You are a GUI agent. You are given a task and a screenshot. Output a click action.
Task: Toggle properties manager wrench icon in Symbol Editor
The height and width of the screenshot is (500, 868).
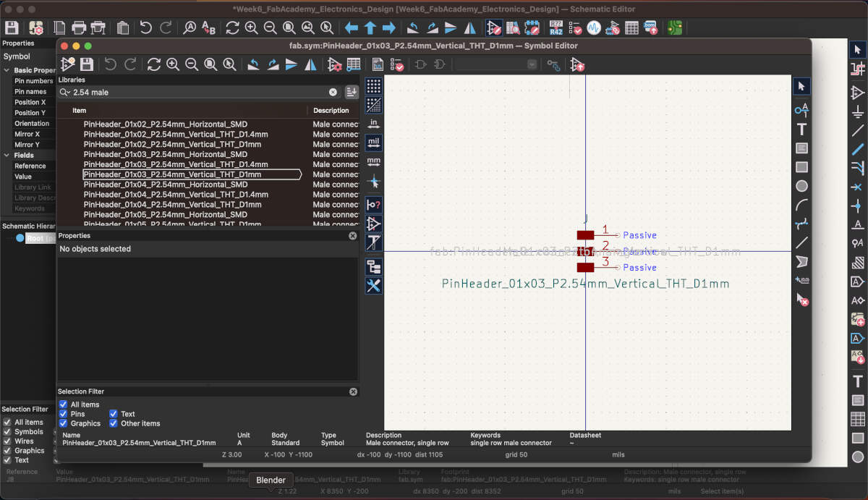[374, 285]
